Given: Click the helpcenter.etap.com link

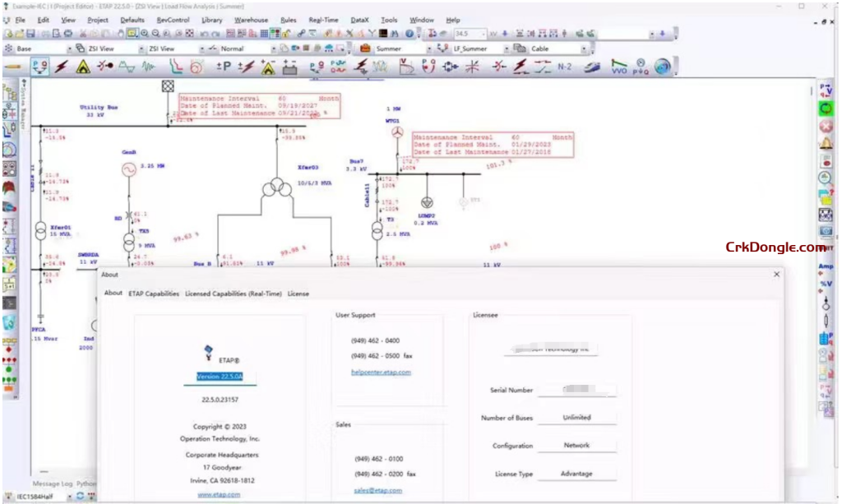Looking at the screenshot, I should [x=382, y=372].
